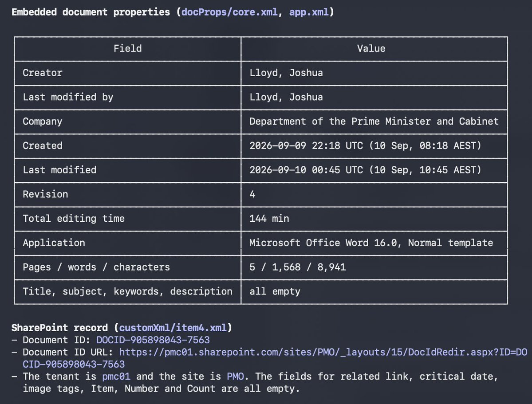Click the Created timestamp value
The height and width of the screenshot is (404, 532).
(365, 146)
